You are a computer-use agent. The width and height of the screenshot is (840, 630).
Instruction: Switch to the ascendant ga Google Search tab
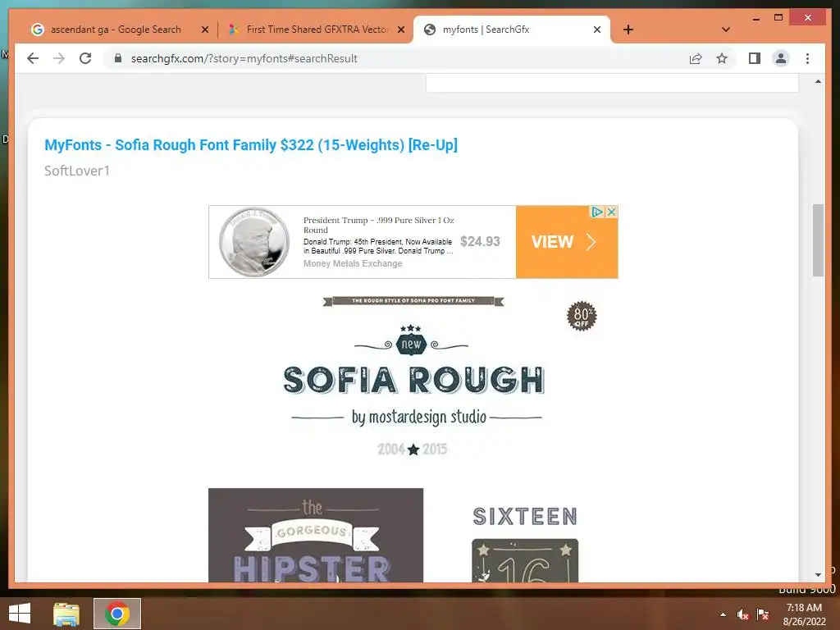coord(116,30)
